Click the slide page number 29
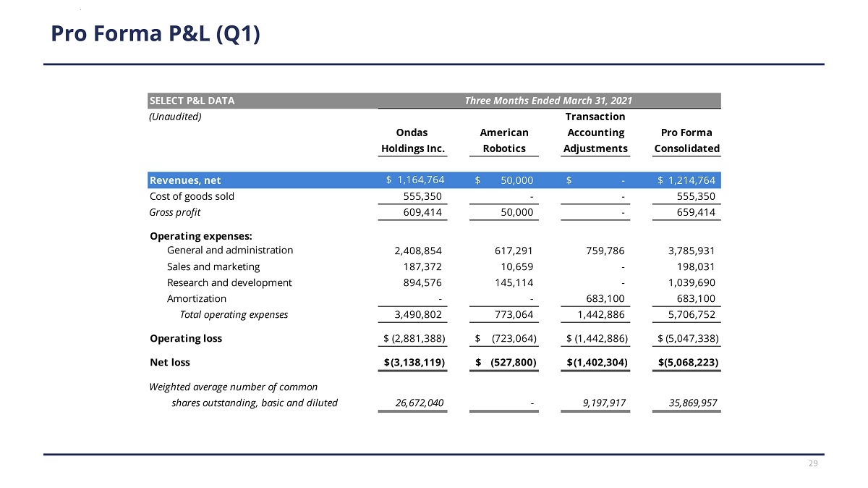 (x=813, y=463)
